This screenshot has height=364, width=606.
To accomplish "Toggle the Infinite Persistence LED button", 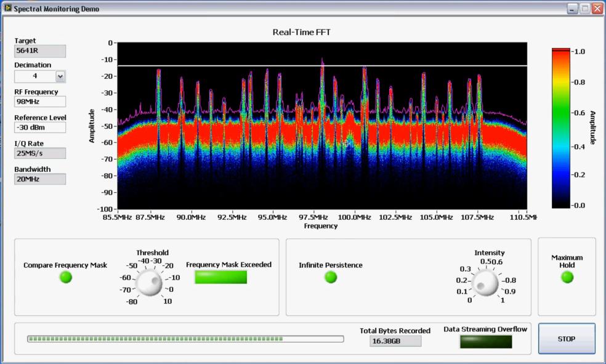I will [331, 277].
